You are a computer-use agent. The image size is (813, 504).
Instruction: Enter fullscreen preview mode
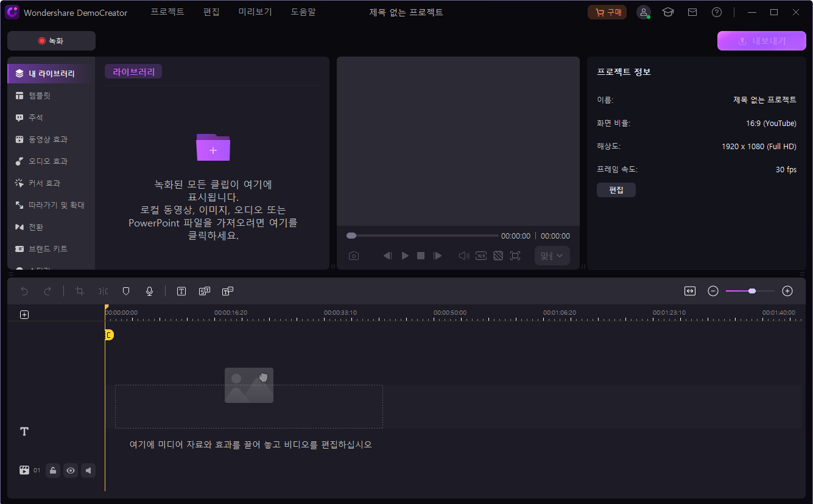tap(515, 256)
